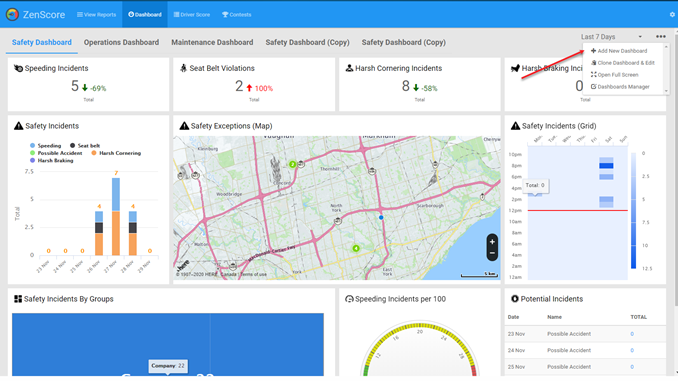This screenshot has width=678, height=381.
Task: Click the Speeding Incidents widget icon
Action: [18, 68]
